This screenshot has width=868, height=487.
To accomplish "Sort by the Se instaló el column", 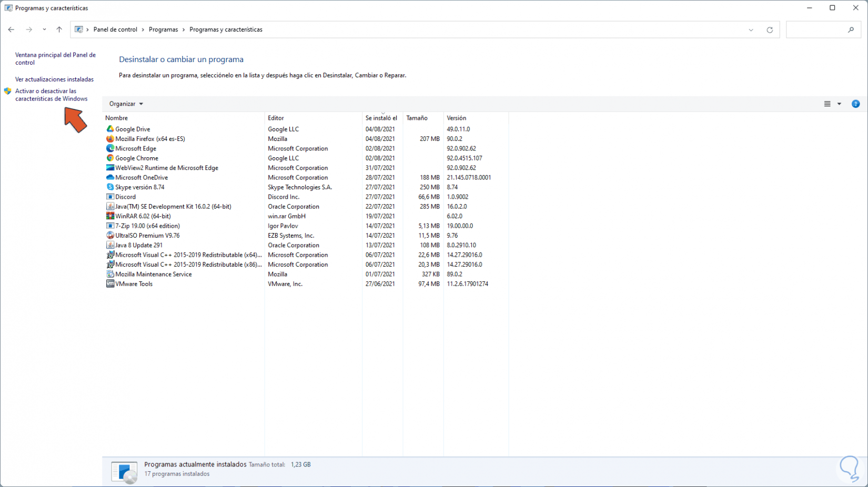I will [382, 118].
